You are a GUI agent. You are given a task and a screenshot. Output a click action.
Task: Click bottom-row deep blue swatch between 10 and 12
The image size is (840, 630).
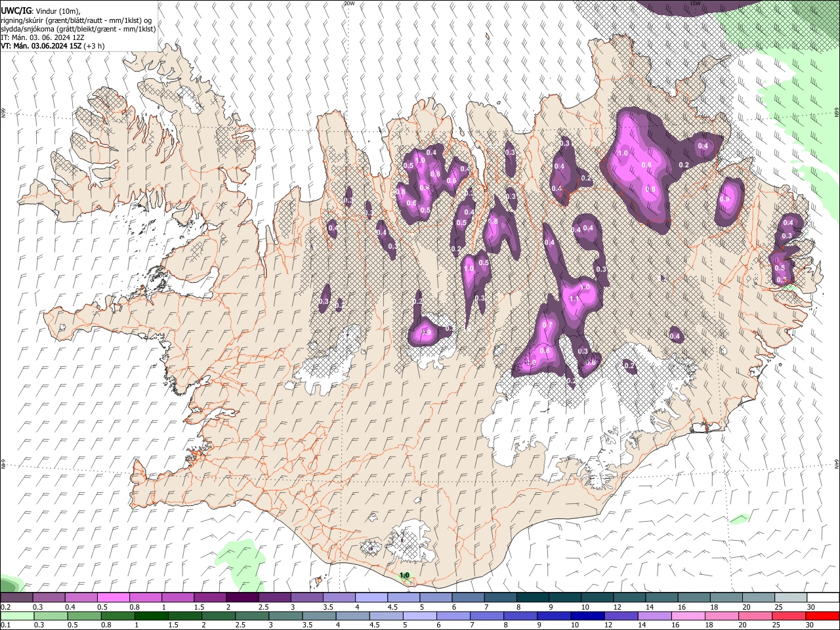(x=588, y=616)
